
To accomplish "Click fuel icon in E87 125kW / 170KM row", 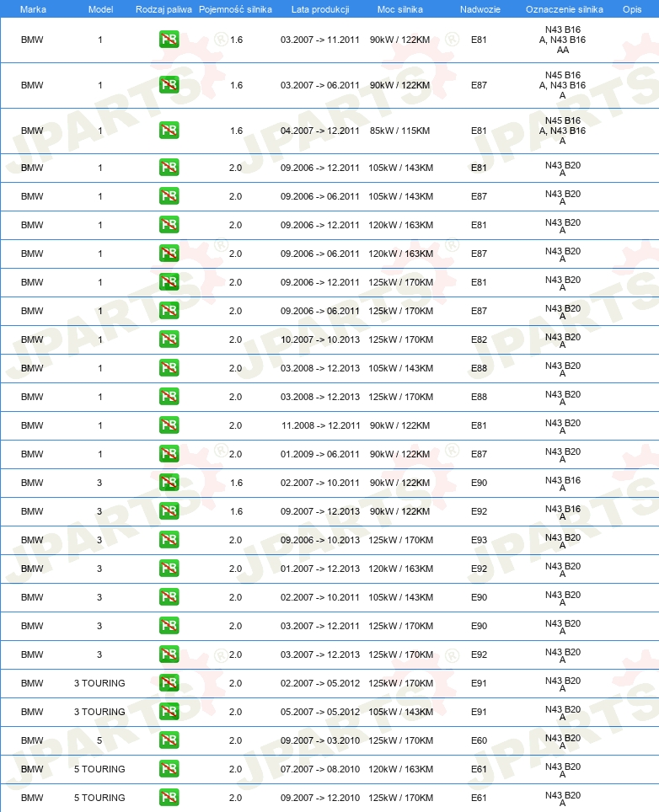I will [x=169, y=311].
